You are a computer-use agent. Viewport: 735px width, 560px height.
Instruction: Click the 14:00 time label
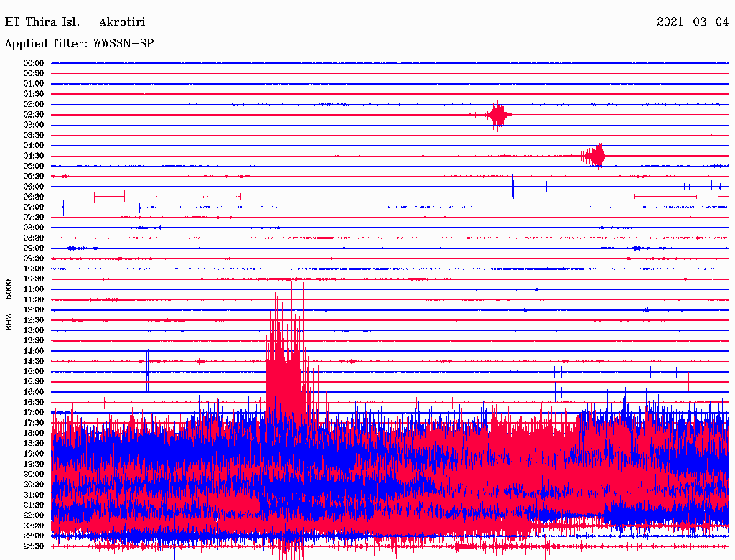click(x=34, y=351)
